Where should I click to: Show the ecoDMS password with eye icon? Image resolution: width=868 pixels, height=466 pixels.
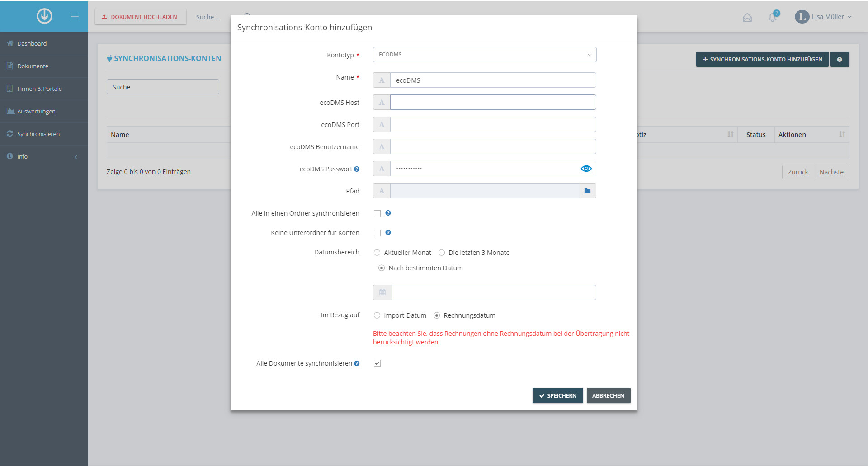[x=586, y=169]
